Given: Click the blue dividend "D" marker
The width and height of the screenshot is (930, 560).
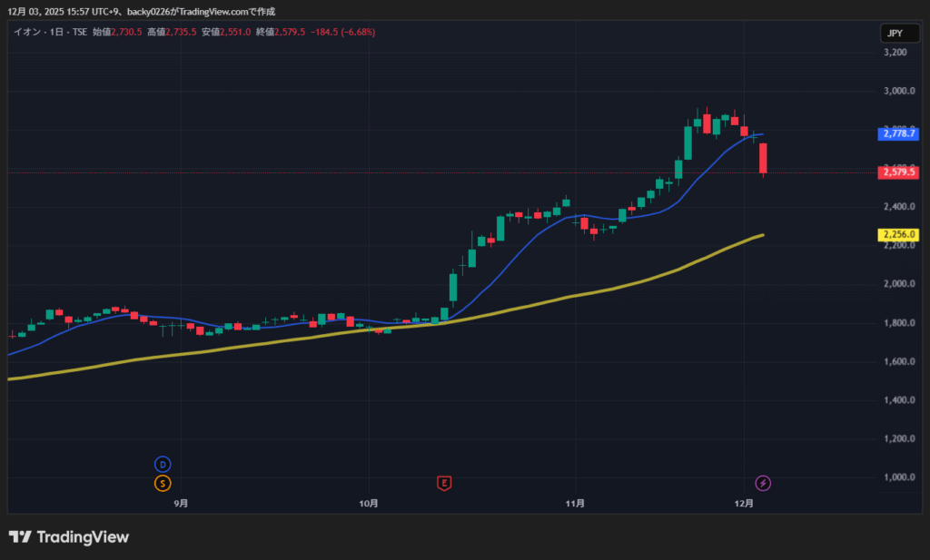Looking at the screenshot, I should [163, 464].
